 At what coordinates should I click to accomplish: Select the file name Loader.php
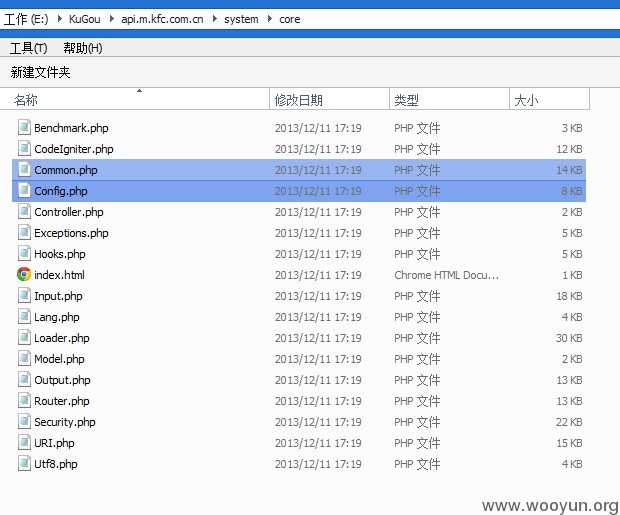tap(62, 337)
